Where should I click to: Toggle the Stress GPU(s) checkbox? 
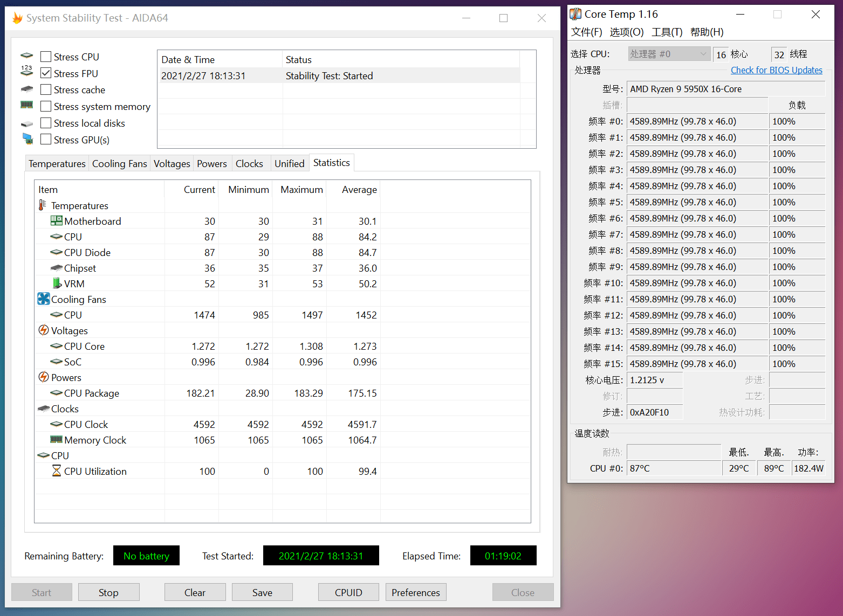tap(46, 140)
